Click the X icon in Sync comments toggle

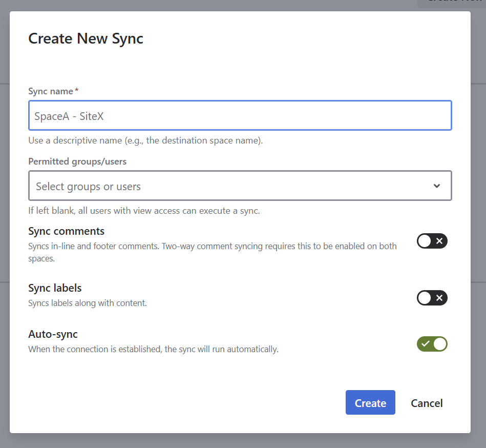pyautogui.click(x=439, y=241)
